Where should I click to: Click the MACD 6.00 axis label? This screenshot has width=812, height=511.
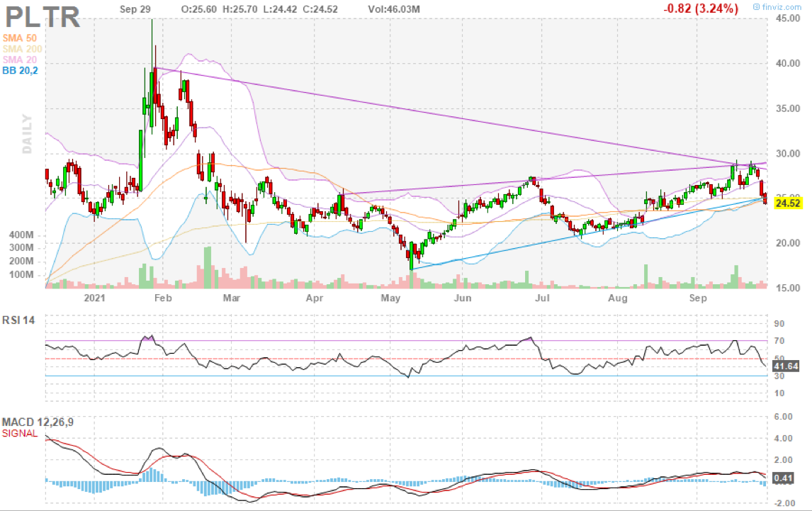point(783,417)
